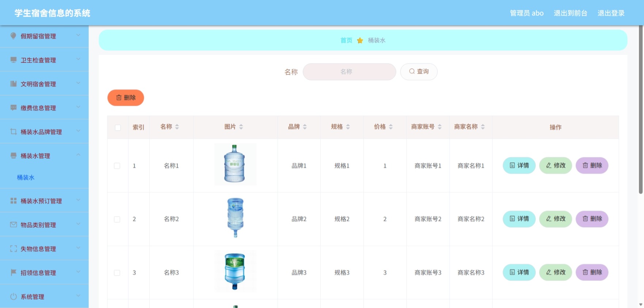The height and width of the screenshot is (308, 644).
Task: Check the select-all checkbox in table header
Action: (118, 127)
